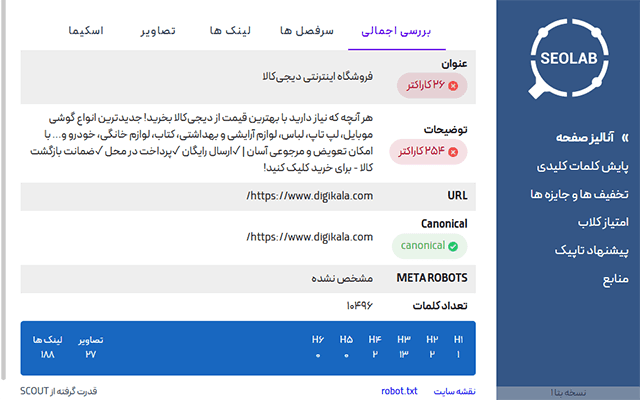Open the نقشه سایت link
The height and width of the screenshot is (400, 640).
tap(454, 391)
